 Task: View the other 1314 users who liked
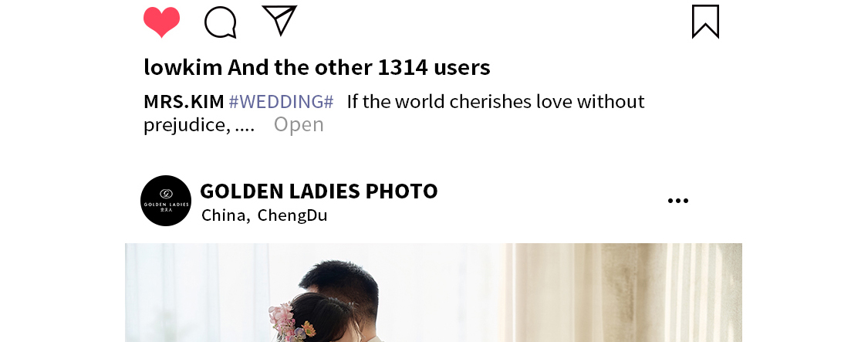point(359,67)
